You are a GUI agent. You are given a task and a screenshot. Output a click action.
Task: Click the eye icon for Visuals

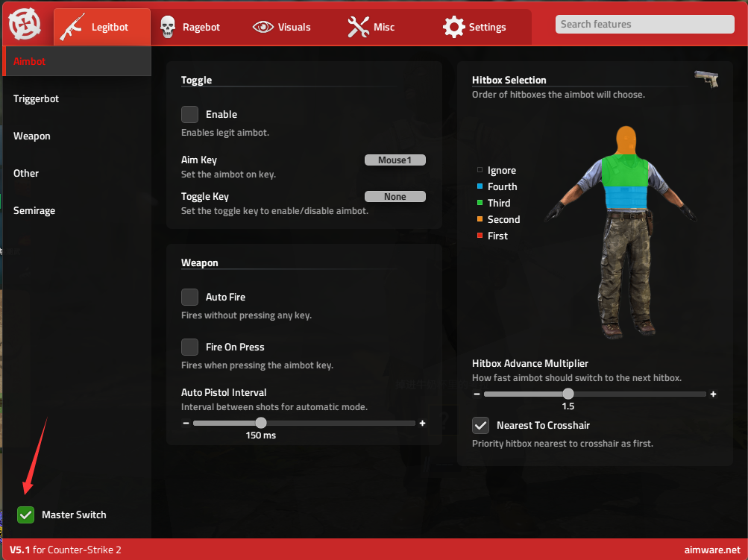click(263, 27)
